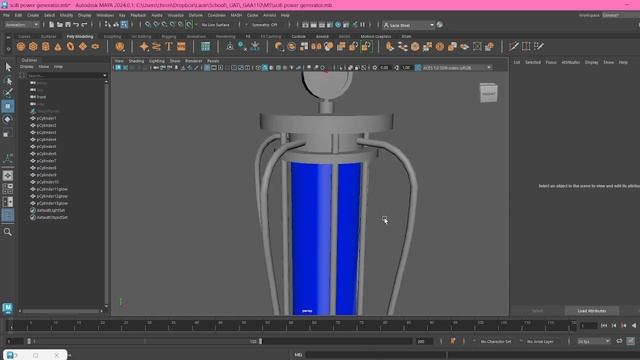Click the blue grid shelf icon
This screenshot has width=640, height=360.
(206, 47)
